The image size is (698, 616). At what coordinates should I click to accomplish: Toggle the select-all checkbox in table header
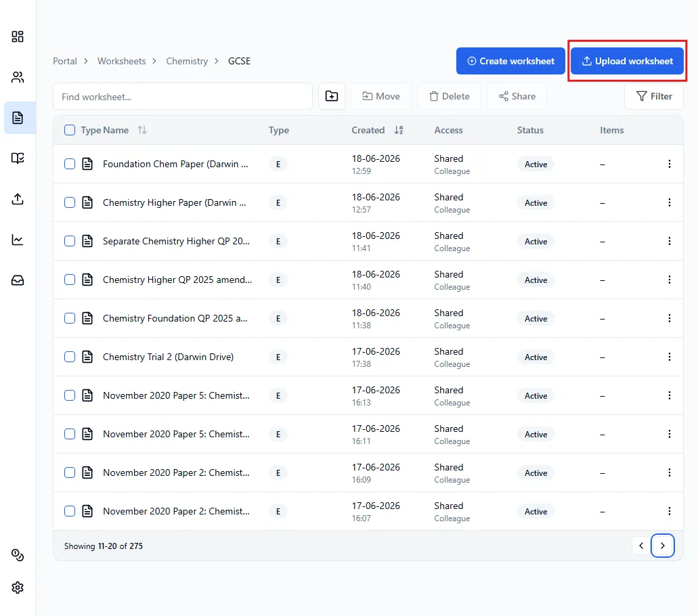click(x=70, y=130)
